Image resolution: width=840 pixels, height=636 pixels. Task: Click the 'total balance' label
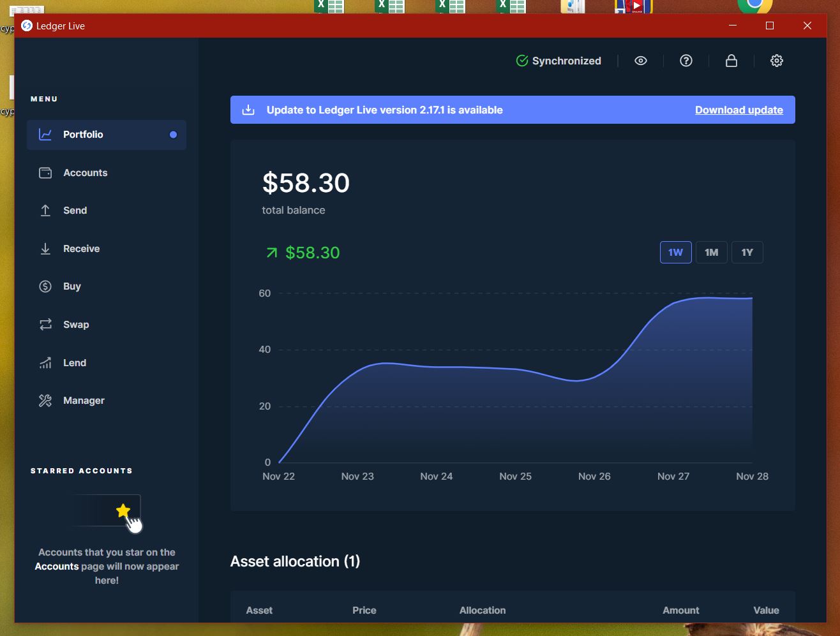pyautogui.click(x=294, y=211)
